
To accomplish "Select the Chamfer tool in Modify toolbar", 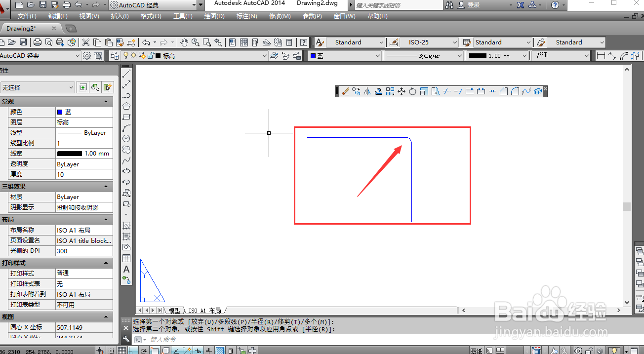I will pos(504,91).
